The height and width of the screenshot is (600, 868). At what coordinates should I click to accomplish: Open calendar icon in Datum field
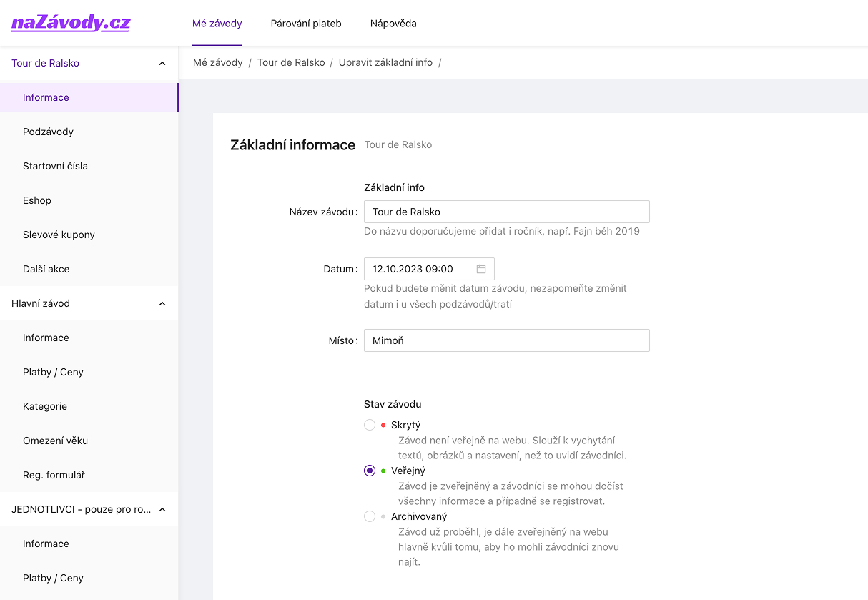click(481, 269)
